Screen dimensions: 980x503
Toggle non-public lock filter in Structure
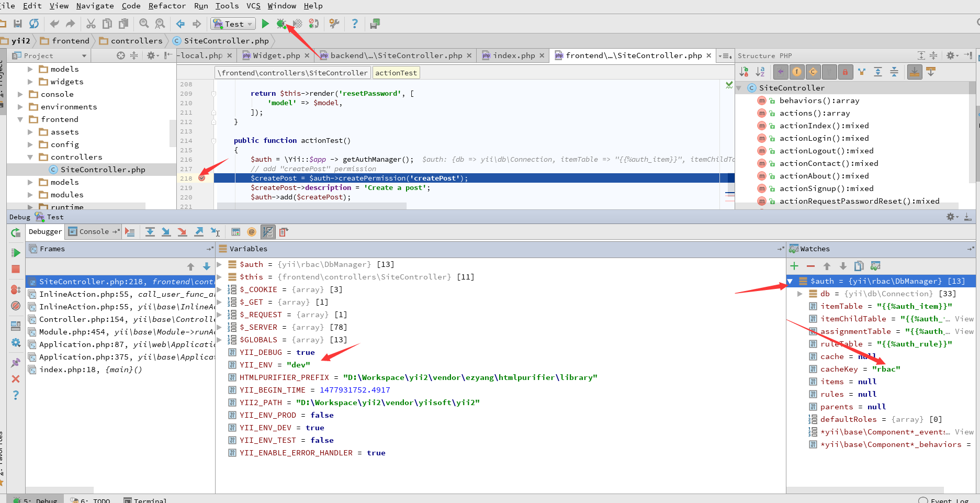coord(845,72)
